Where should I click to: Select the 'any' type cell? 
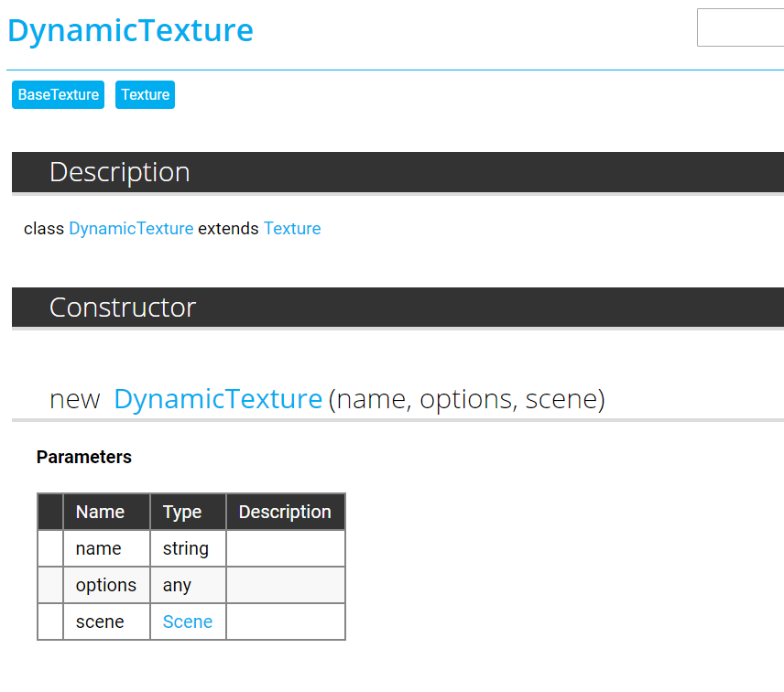click(178, 586)
